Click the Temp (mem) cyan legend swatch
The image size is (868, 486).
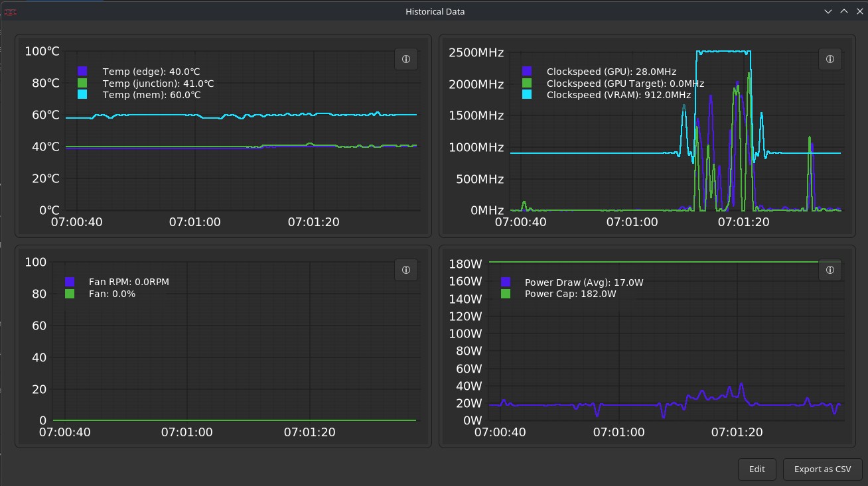[x=82, y=95]
